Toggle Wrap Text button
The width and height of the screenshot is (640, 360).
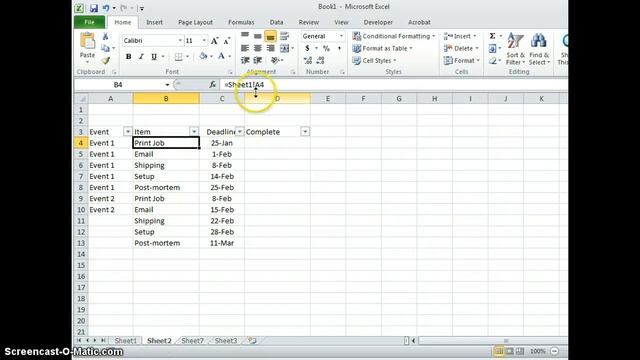pyautogui.click(x=284, y=36)
